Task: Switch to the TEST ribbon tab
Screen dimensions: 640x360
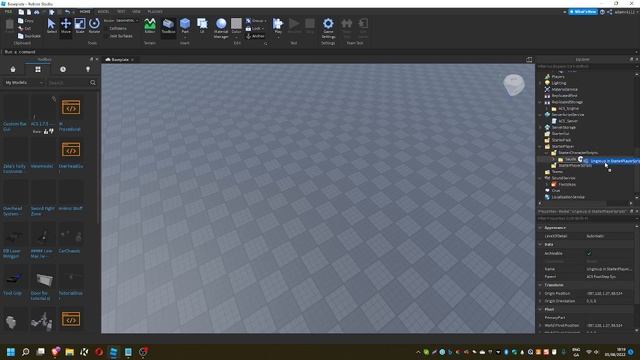Action: click(121, 12)
